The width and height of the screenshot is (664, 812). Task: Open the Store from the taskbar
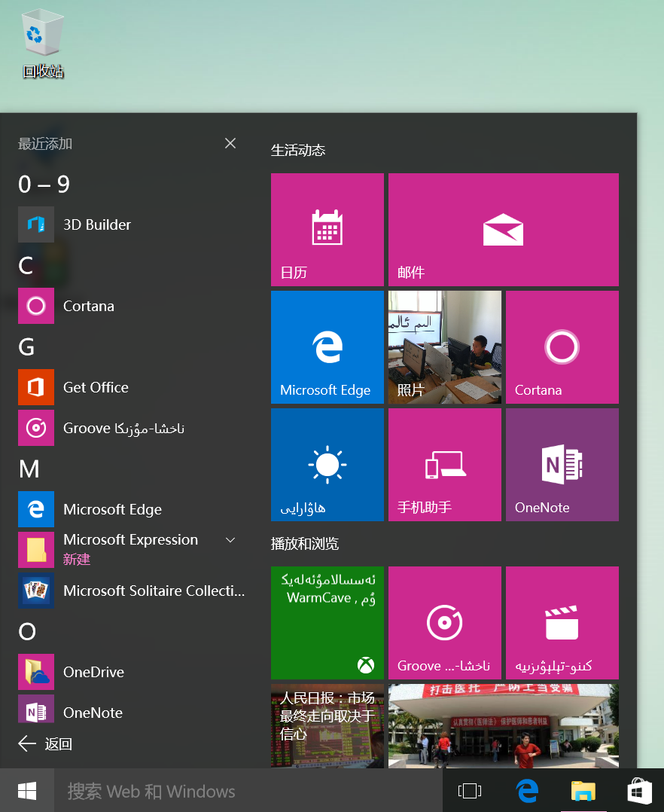point(639,791)
